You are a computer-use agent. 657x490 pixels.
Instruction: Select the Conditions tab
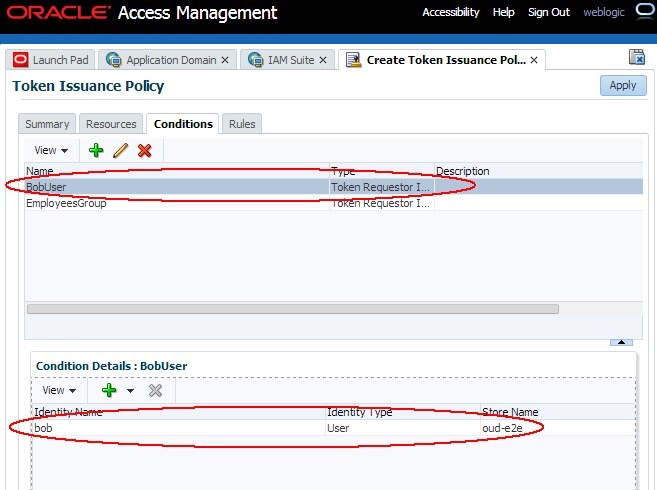coord(183,124)
